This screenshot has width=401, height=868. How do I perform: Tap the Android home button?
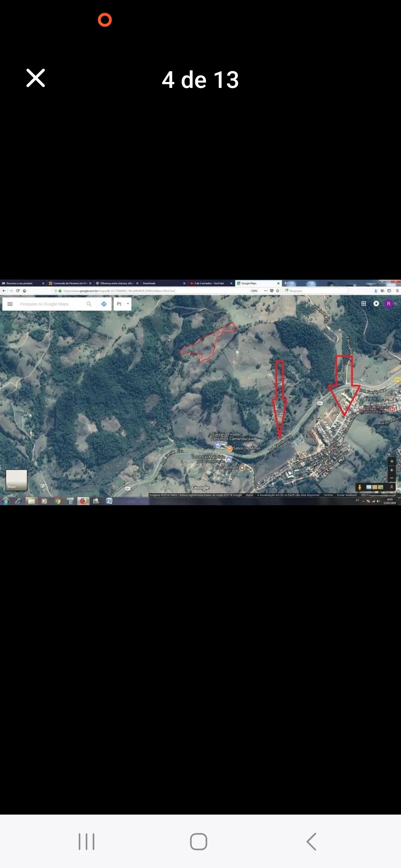(199, 842)
